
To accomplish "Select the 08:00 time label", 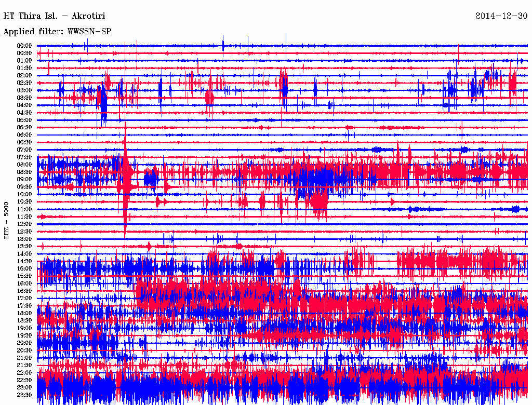I will [24, 165].
